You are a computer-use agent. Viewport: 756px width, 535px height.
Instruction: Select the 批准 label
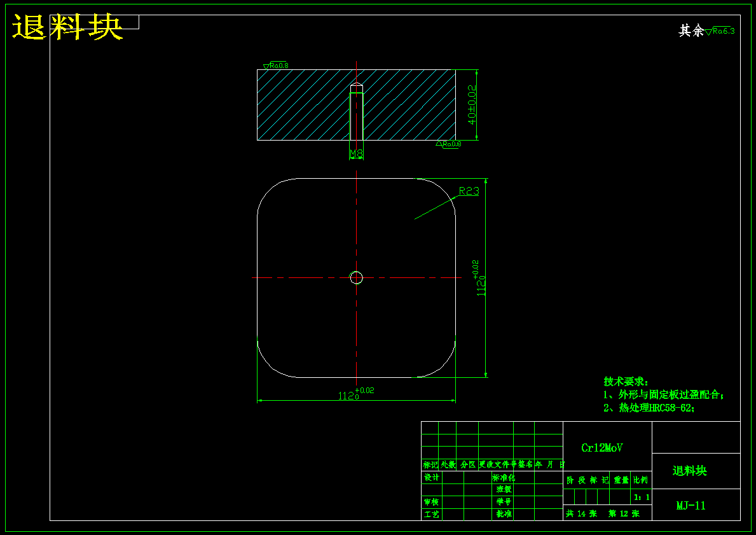504,514
